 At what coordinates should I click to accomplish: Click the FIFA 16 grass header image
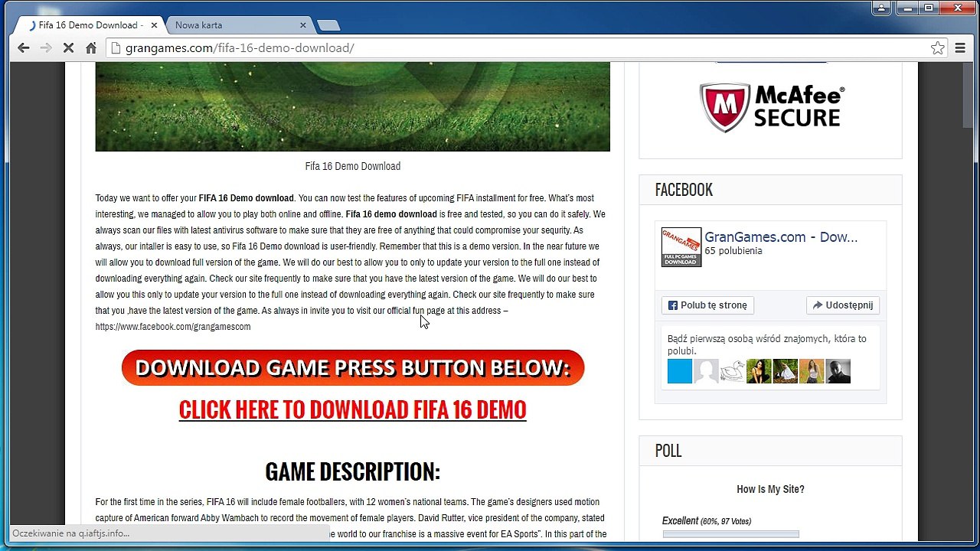tap(352, 107)
